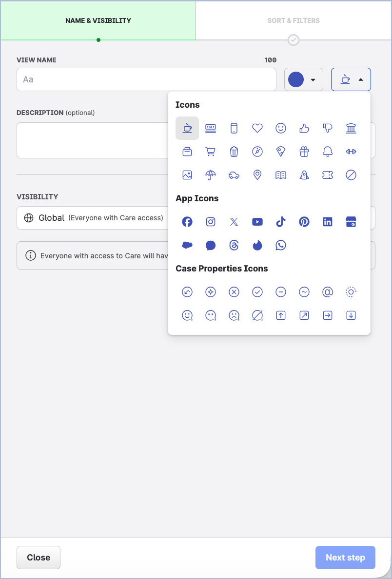This screenshot has width=392, height=579.
Task: Select the LinkedIn app icon
Action: click(328, 222)
